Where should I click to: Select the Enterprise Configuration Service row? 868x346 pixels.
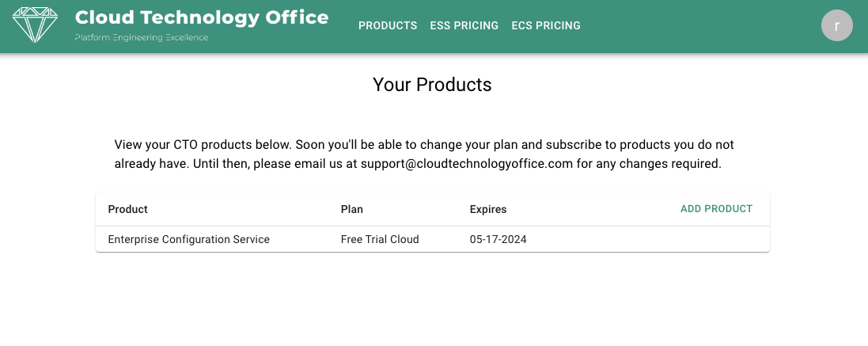pyautogui.click(x=432, y=239)
